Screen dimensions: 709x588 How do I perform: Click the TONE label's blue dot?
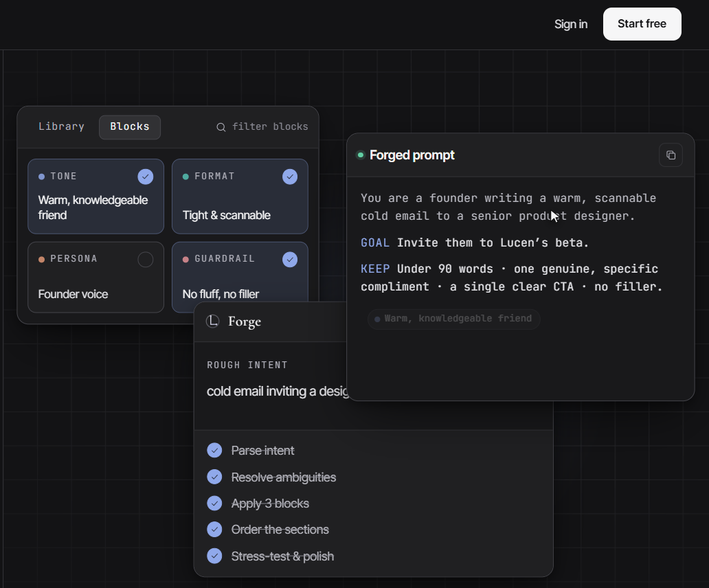click(x=42, y=177)
